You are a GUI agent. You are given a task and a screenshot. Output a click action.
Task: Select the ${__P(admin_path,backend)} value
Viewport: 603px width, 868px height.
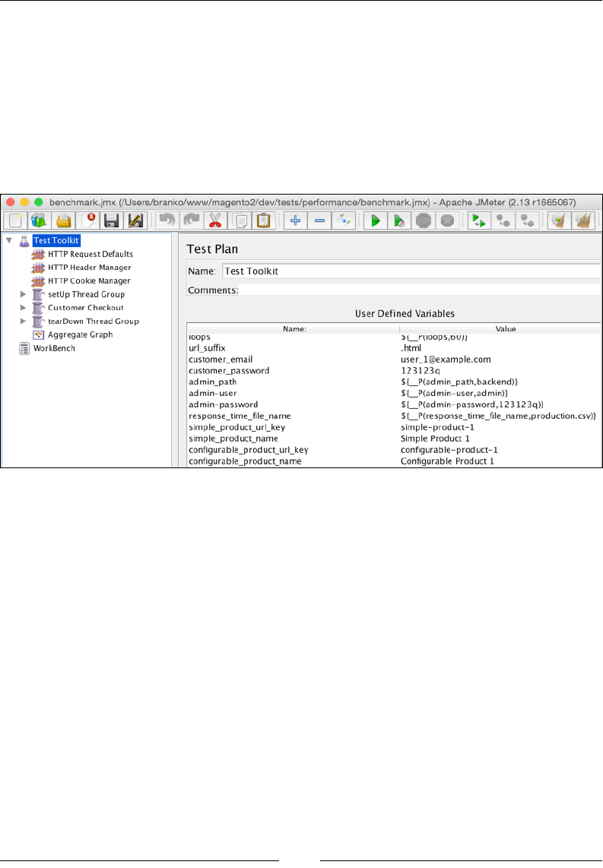coord(459,382)
